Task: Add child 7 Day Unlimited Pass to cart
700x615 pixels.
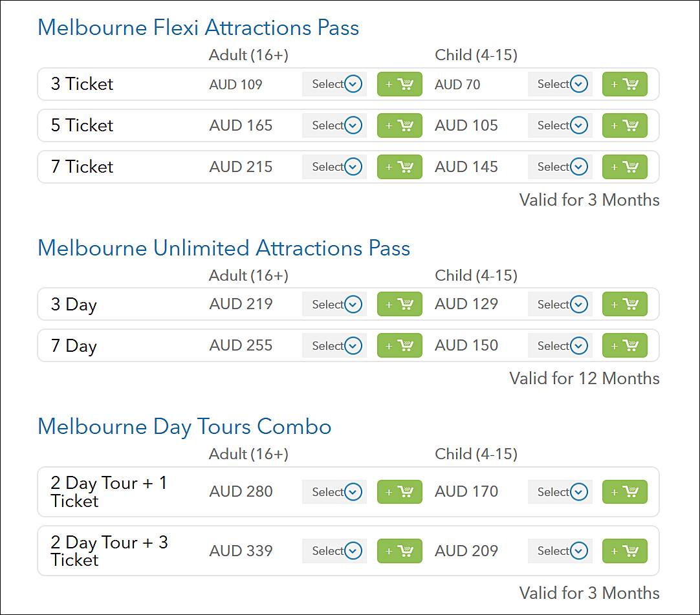Action: click(624, 345)
